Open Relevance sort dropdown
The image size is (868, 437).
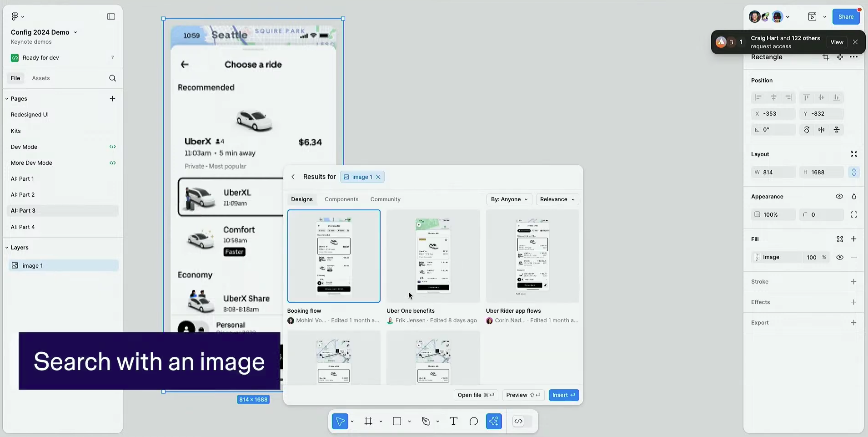[557, 199]
